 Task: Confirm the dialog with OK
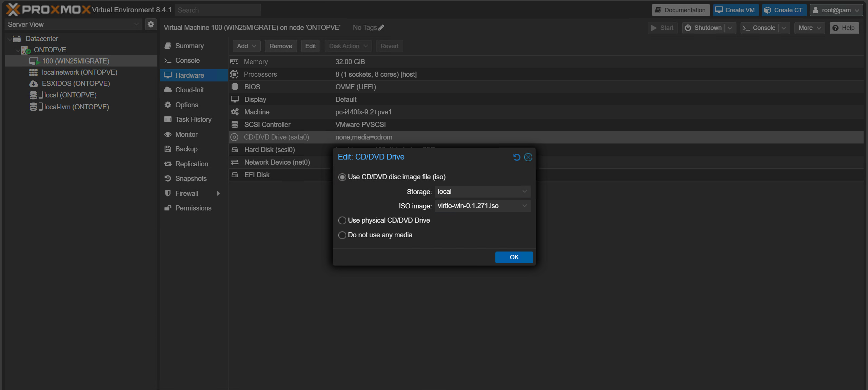514,257
